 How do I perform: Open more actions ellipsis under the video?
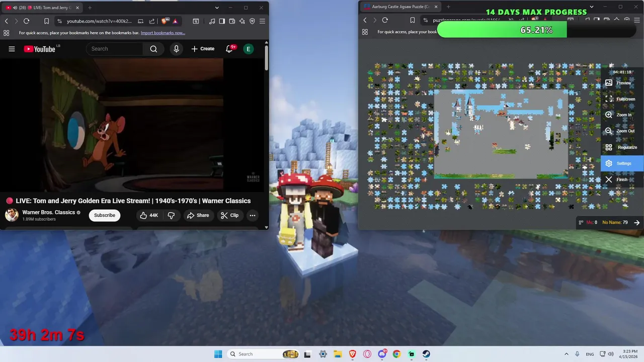(x=253, y=215)
